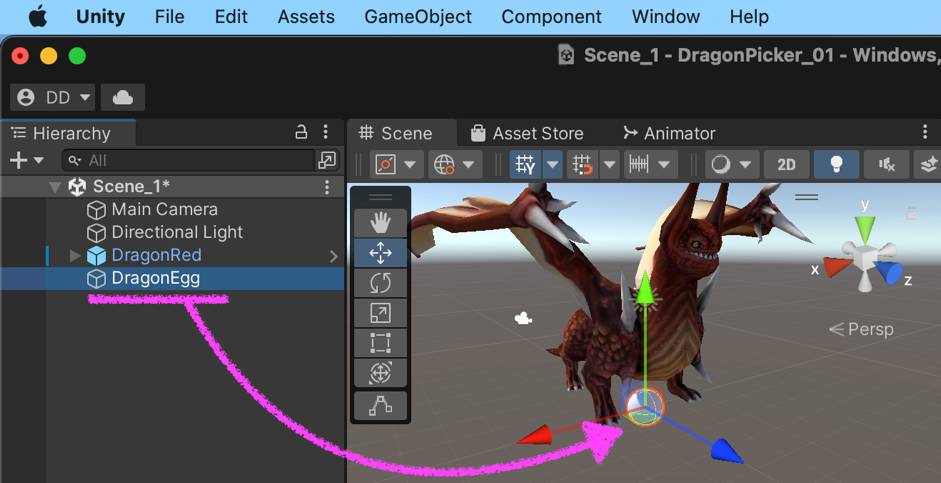
Task: Select the combined Transform tool
Action: 380,373
